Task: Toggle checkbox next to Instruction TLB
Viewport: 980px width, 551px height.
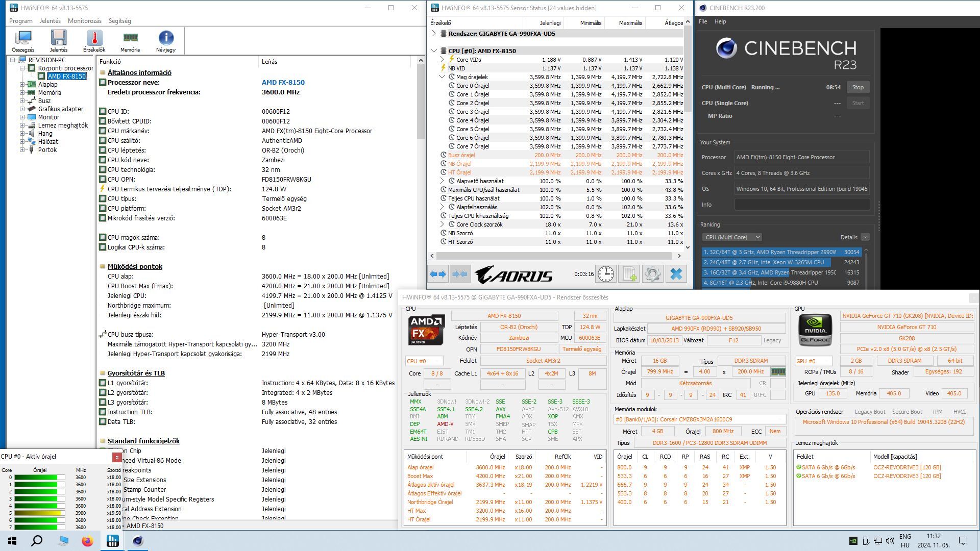Action: click(x=103, y=412)
